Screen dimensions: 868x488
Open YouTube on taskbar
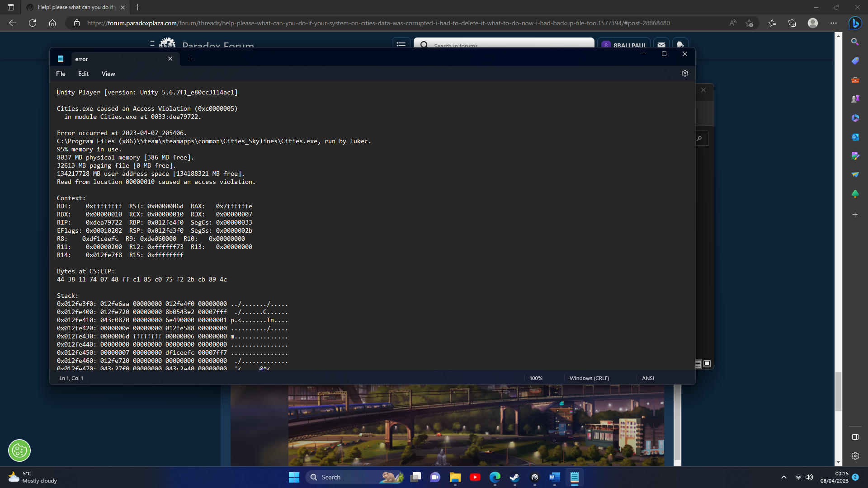(x=475, y=477)
